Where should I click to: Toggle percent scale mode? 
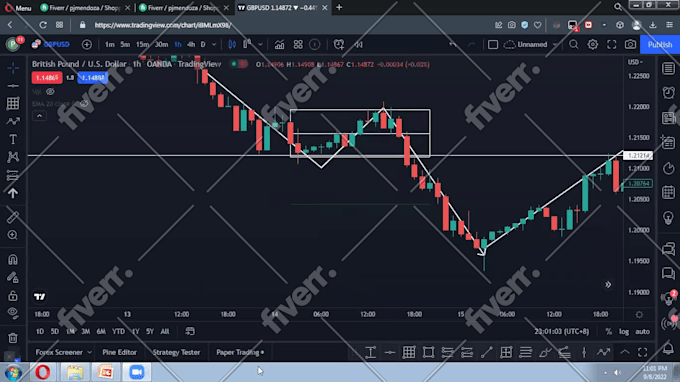[x=608, y=331]
